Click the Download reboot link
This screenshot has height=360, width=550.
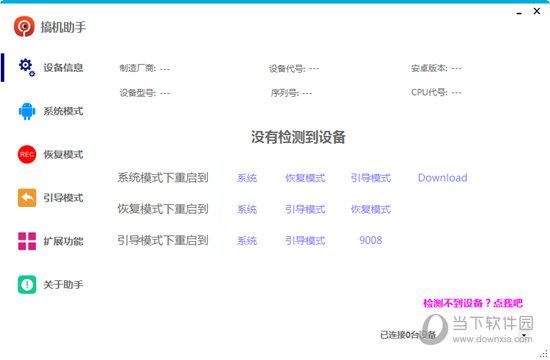(x=443, y=178)
